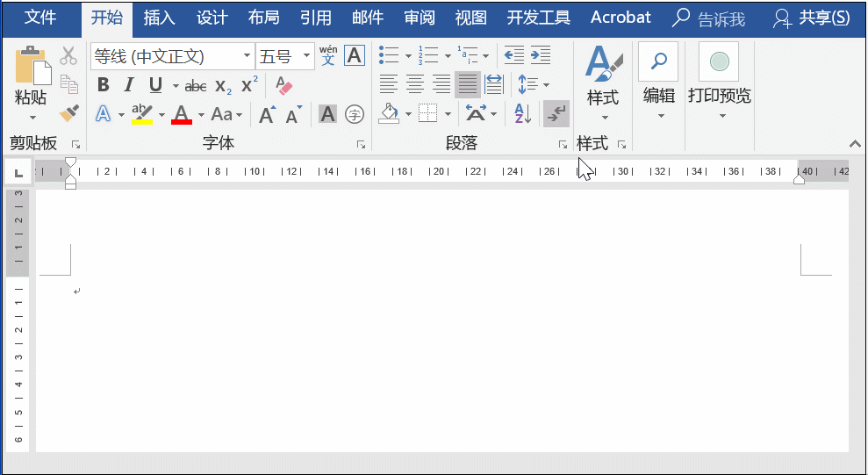The height and width of the screenshot is (475, 868).
Task: Click the borders grid icon
Action: pyautogui.click(x=428, y=114)
